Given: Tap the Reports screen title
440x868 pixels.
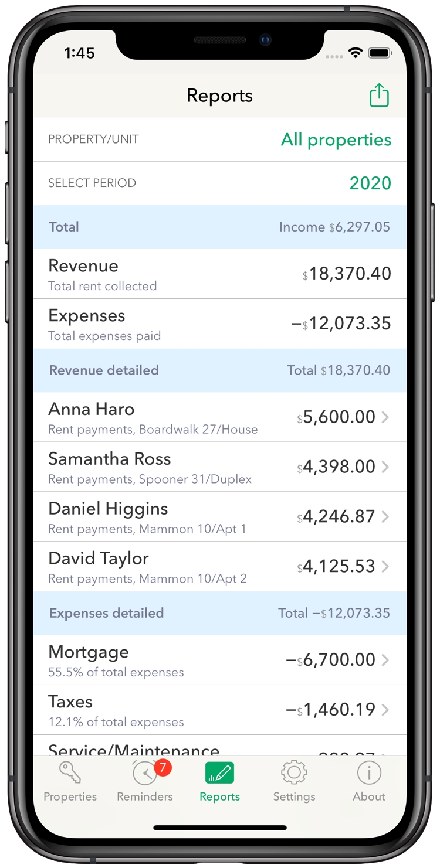Looking at the screenshot, I should click(x=219, y=96).
